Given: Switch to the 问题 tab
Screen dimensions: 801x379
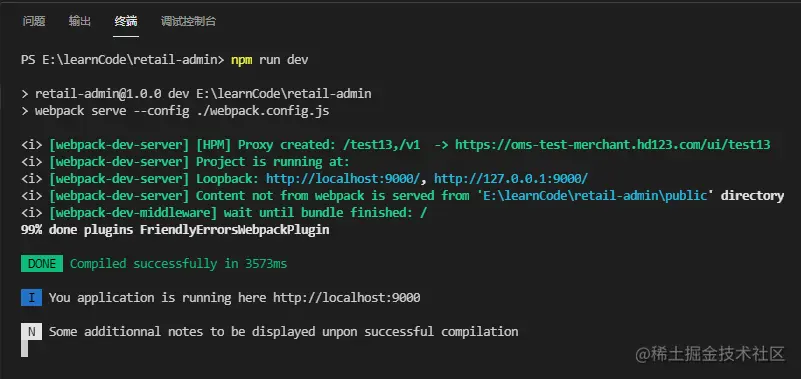Looking at the screenshot, I should [x=34, y=21].
